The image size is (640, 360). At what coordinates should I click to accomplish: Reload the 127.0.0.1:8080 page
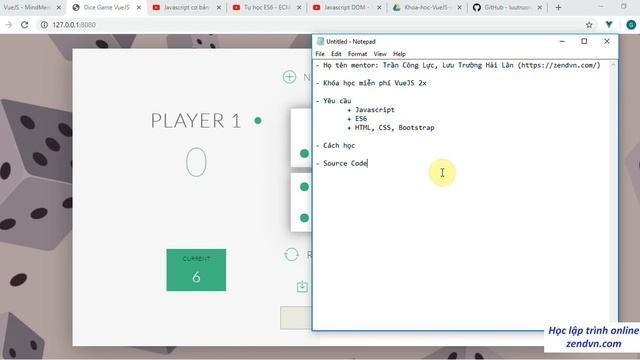click(24, 25)
